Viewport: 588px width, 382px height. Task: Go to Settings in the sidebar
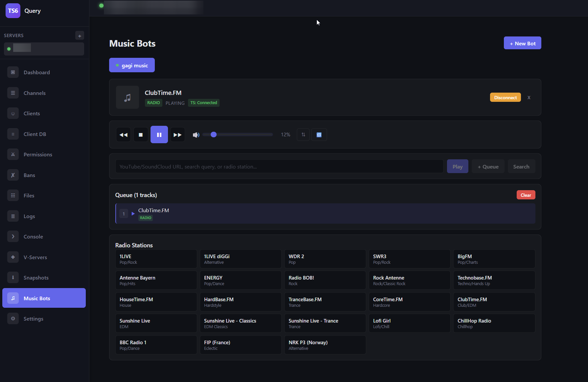[x=33, y=319]
